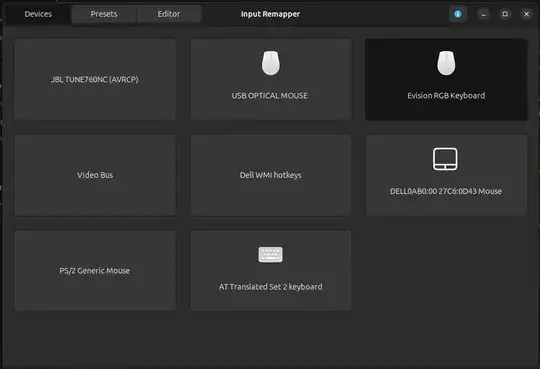Choose the Video Bus device
This screenshot has width=540, height=369.
[x=95, y=175]
